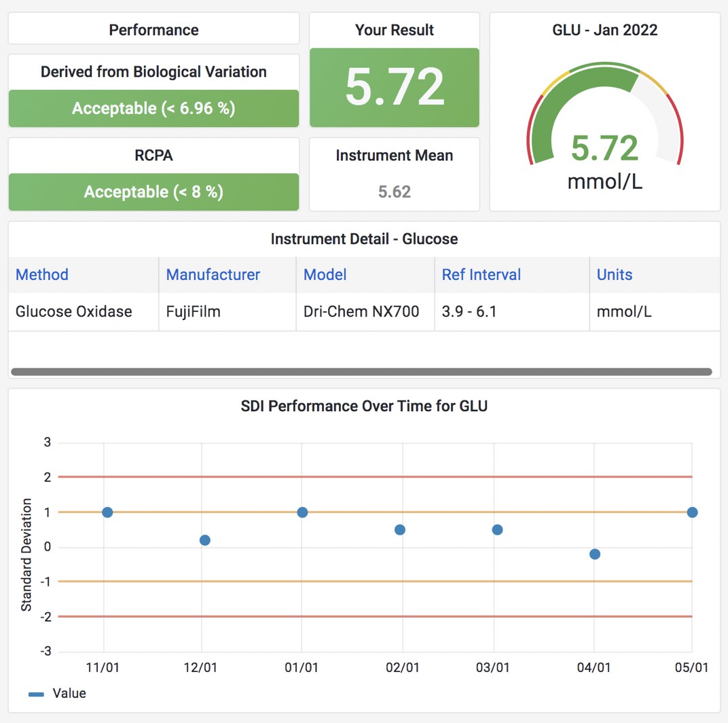Toggle the Value series in chart legend
Viewport: 728px width, 723px height.
58,693
